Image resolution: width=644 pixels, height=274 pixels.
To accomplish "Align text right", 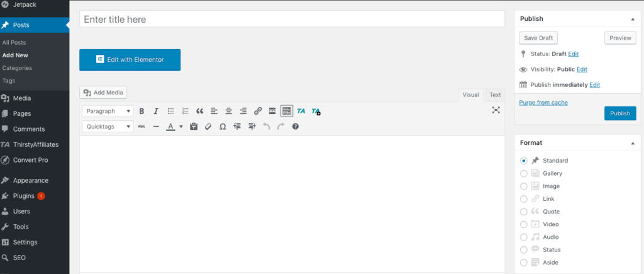I will [243, 111].
